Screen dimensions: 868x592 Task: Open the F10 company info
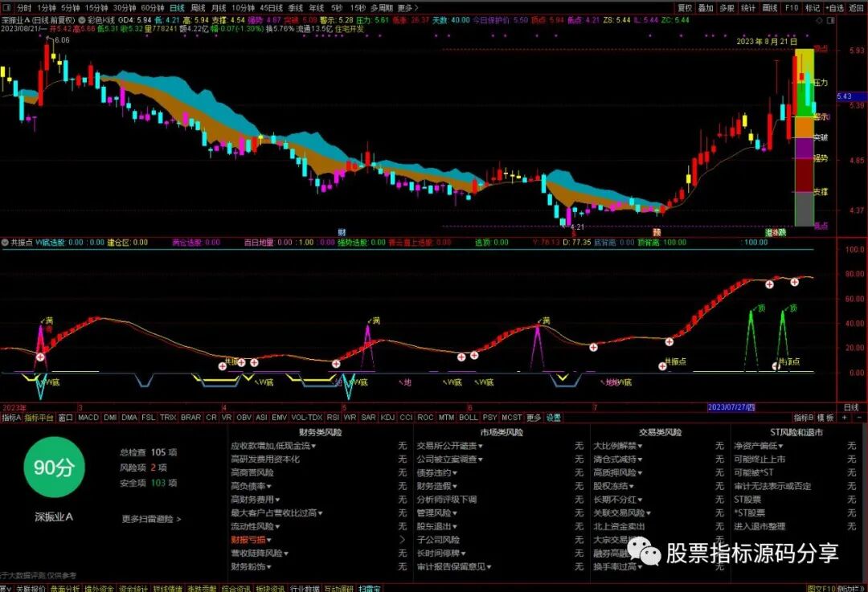pyautogui.click(x=792, y=8)
